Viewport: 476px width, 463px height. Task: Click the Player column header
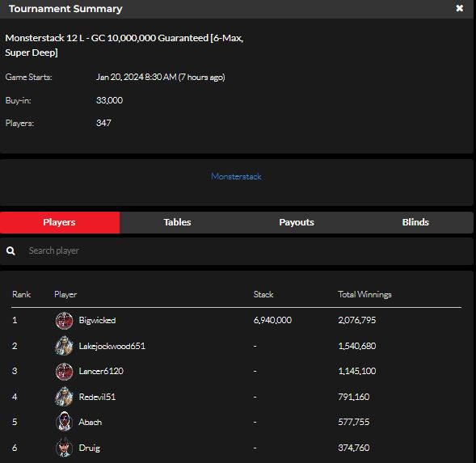pyautogui.click(x=65, y=294)
